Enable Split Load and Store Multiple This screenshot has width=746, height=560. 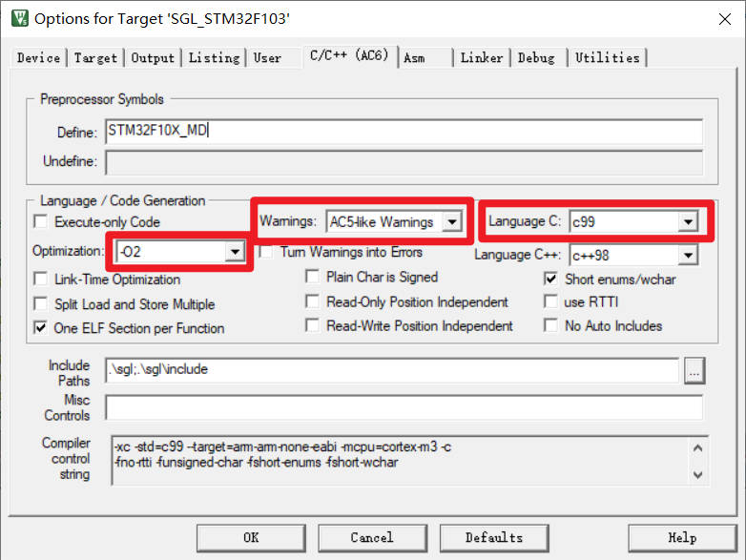click(x=41, y=304)
